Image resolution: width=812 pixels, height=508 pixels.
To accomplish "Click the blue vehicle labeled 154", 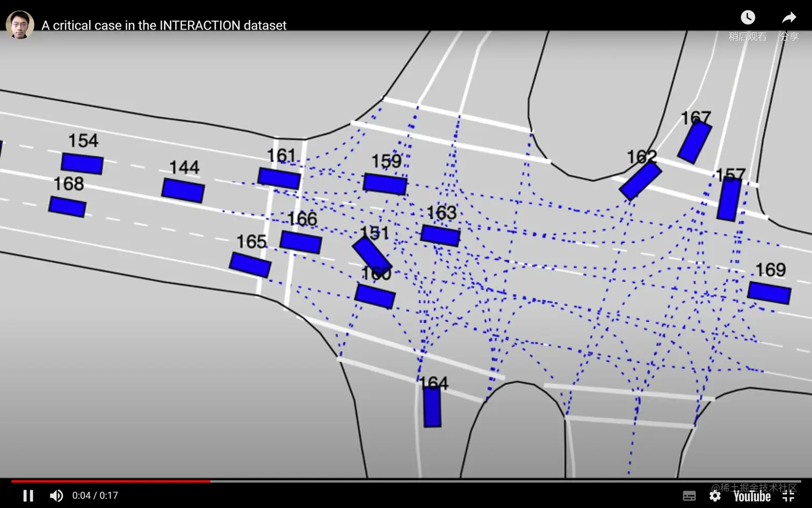I will click(x=82, y=163).
